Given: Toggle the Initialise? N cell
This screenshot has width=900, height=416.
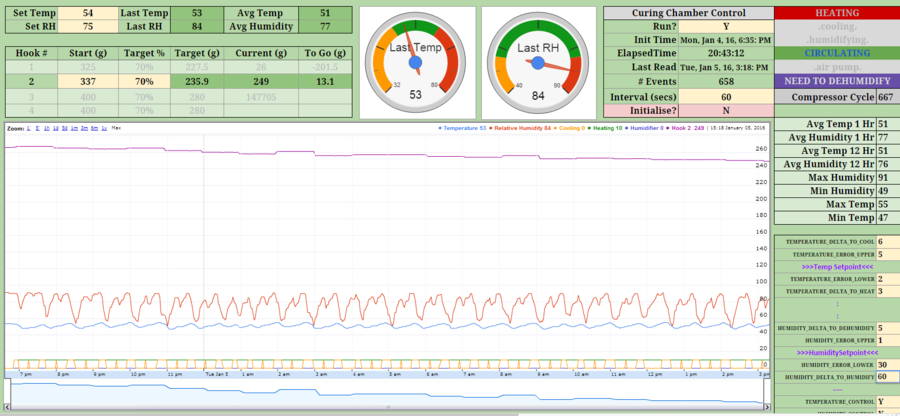Looking at the screenshot, I should coord(725,110).
